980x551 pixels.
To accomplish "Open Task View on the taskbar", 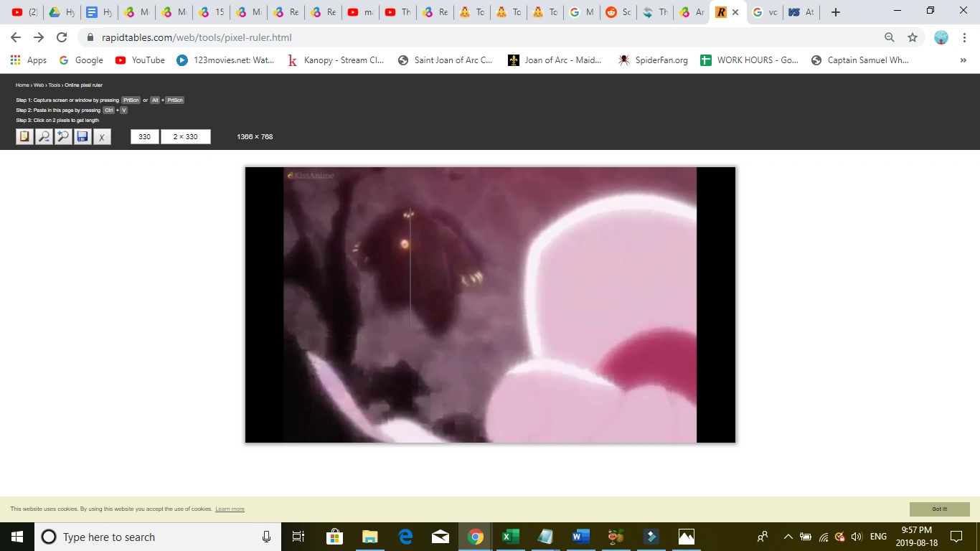I will tap(298, 537).
